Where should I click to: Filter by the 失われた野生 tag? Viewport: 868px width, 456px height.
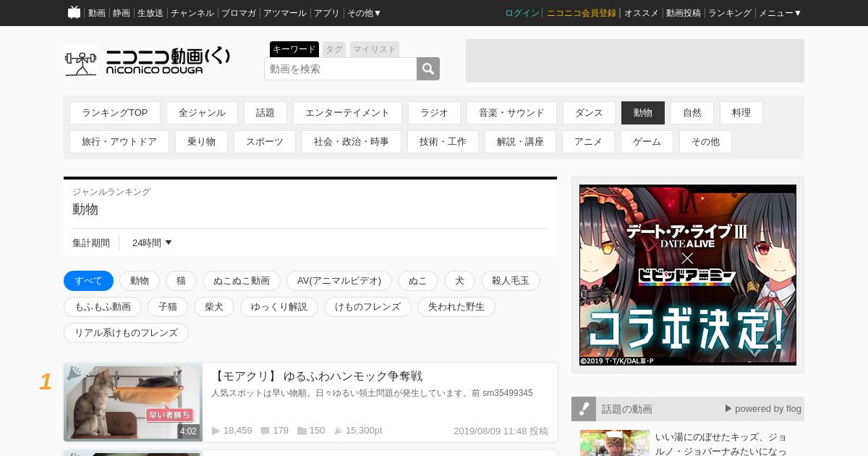[x=456, y=307]
